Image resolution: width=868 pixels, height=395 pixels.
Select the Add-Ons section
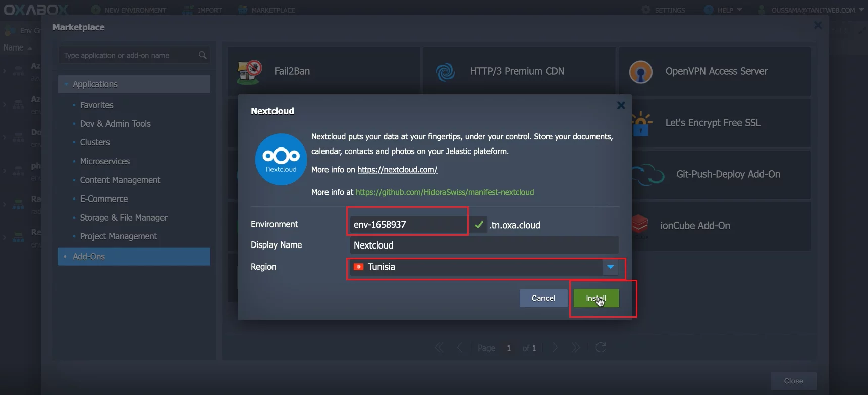(x=134, y=256)
